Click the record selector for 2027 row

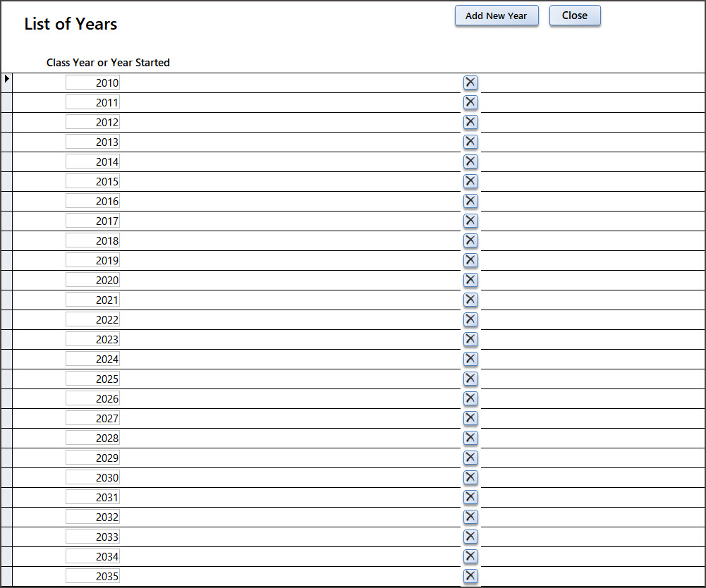[x=6, y=418]
